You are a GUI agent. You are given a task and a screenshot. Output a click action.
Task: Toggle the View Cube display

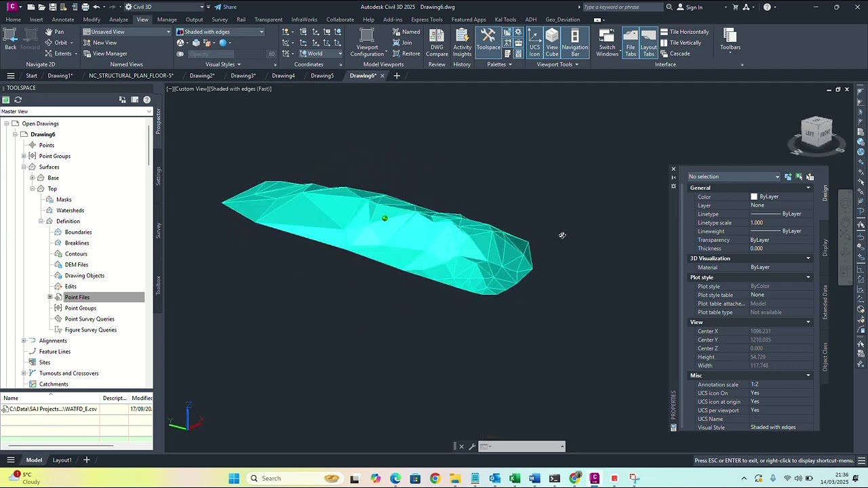point(552,42)
